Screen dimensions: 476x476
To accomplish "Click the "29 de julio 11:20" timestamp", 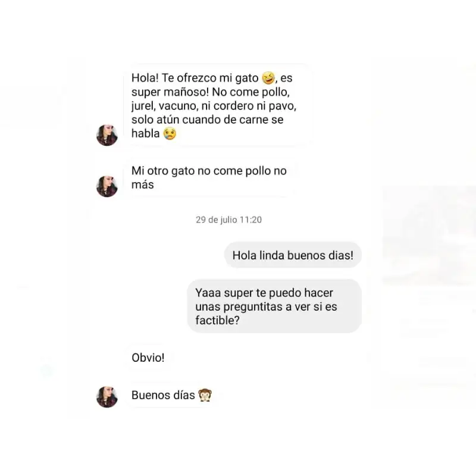I will coord(228,220).
